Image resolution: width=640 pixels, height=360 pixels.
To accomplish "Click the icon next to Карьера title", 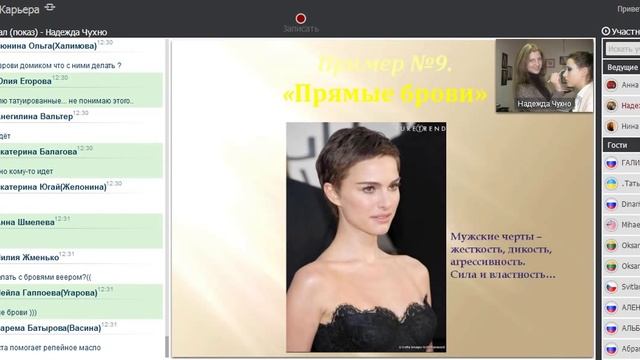I will [x=49, y=7].
